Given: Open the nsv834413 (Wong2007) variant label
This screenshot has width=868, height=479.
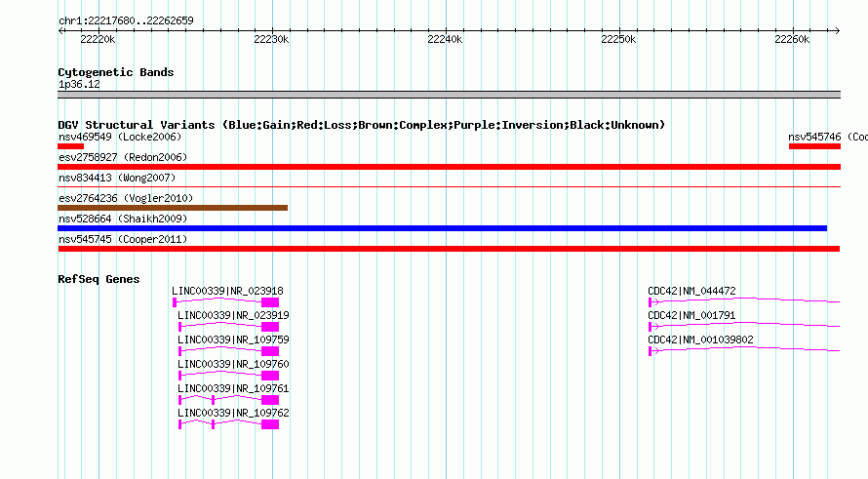Looking at the screenshot, I should click(x=117, y=178).
